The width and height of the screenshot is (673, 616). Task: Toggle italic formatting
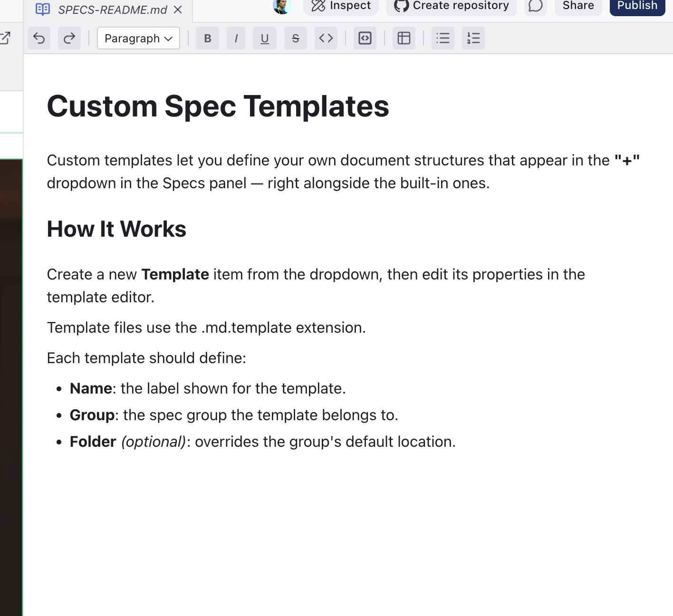pos(236,38)
